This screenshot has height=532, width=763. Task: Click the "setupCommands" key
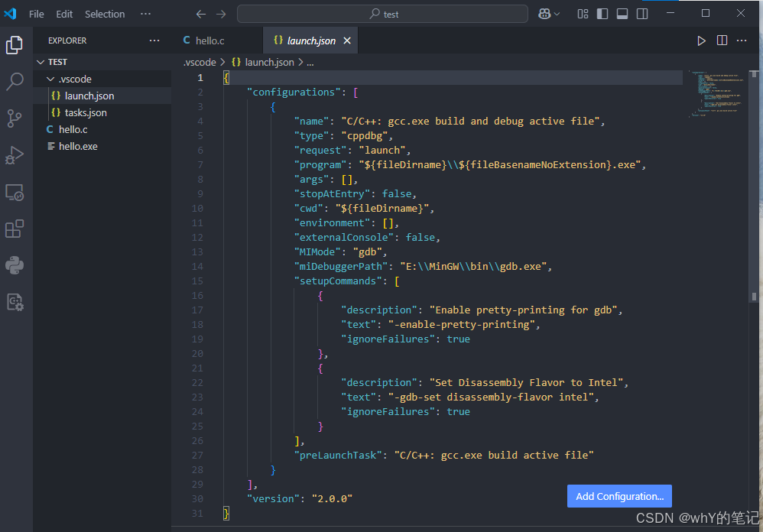[x=338, y=281]
